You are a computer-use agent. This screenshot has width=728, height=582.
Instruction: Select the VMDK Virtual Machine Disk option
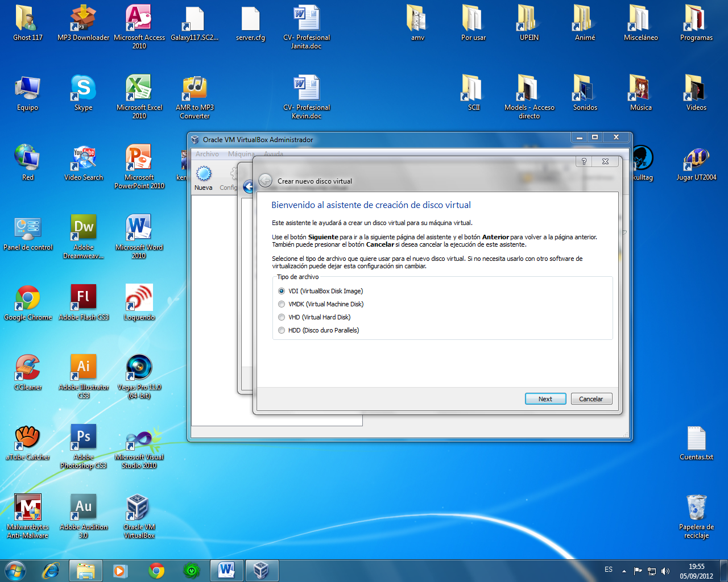point(282,304)
